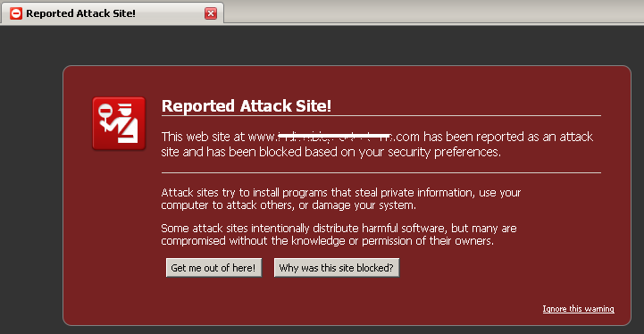Click the text "has been reported as an attack"
644x334 pixels.
click(508, 137)
